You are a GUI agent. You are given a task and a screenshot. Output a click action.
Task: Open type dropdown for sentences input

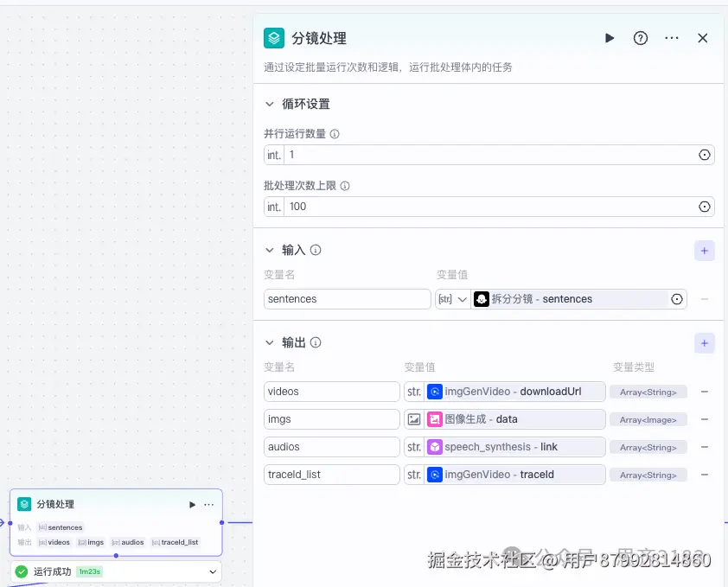tap(453, 299)
